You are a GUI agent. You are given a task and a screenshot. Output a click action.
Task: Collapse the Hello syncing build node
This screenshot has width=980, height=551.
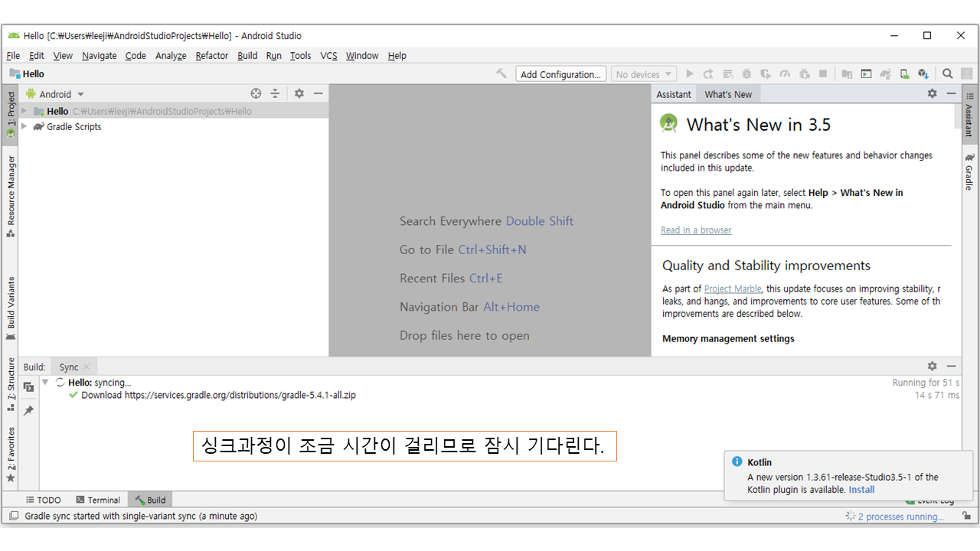(46, 382)
